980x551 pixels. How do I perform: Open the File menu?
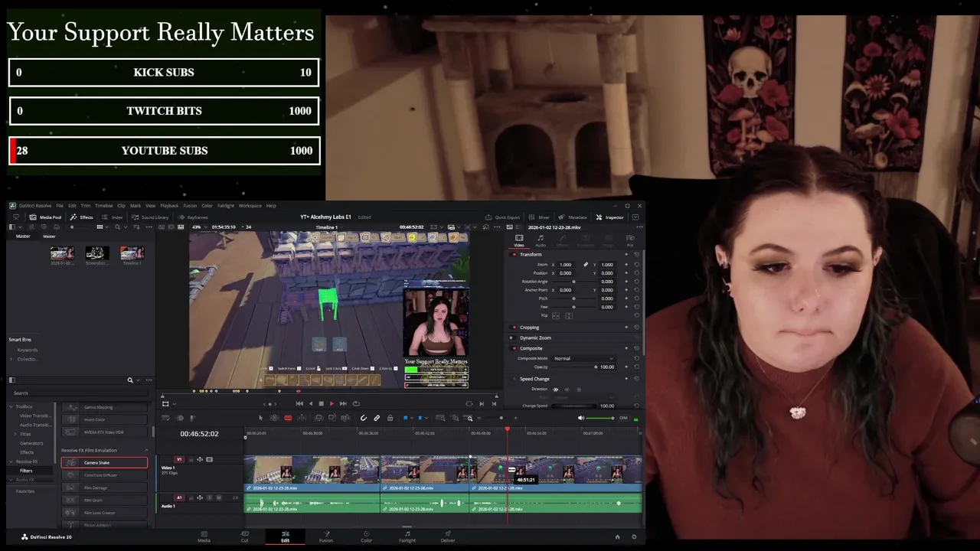pos(60,206)
